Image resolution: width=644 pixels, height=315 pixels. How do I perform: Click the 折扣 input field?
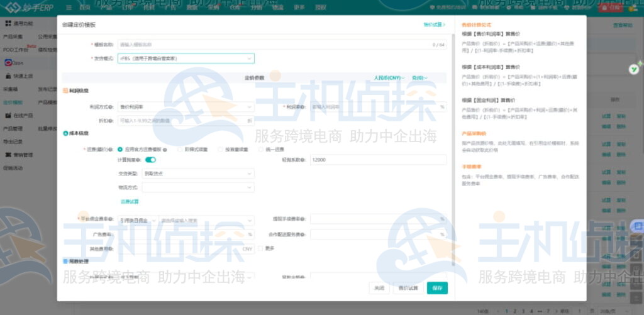186,121
